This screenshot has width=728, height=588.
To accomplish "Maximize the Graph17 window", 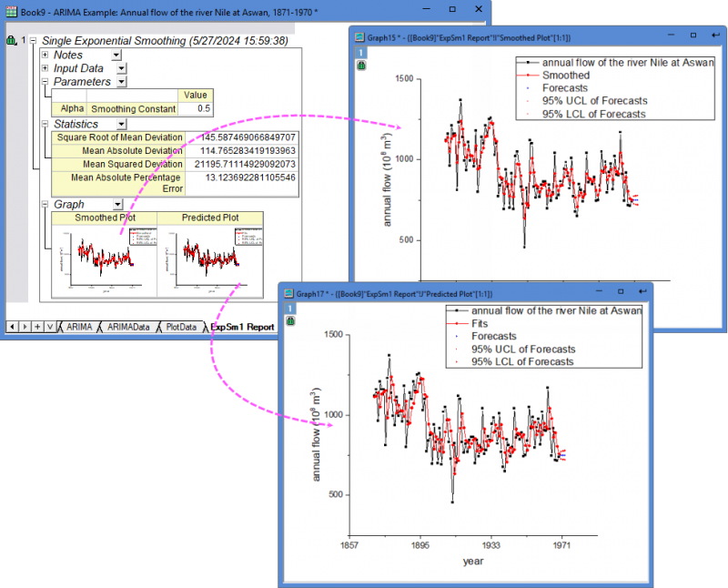I will [x=621, y=291].
